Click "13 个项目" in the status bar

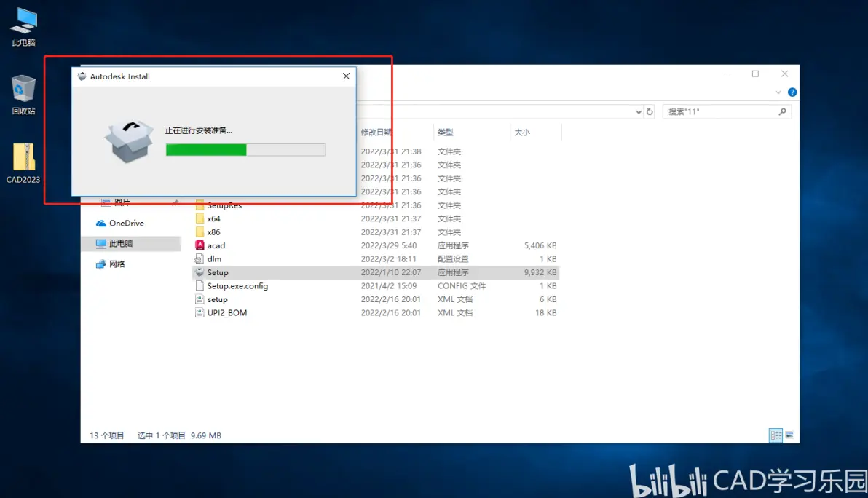click(x=107, y=435)
